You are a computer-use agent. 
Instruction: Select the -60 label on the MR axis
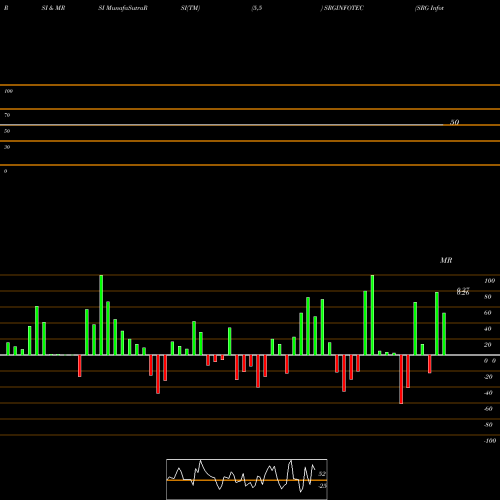tap(488, 409)
